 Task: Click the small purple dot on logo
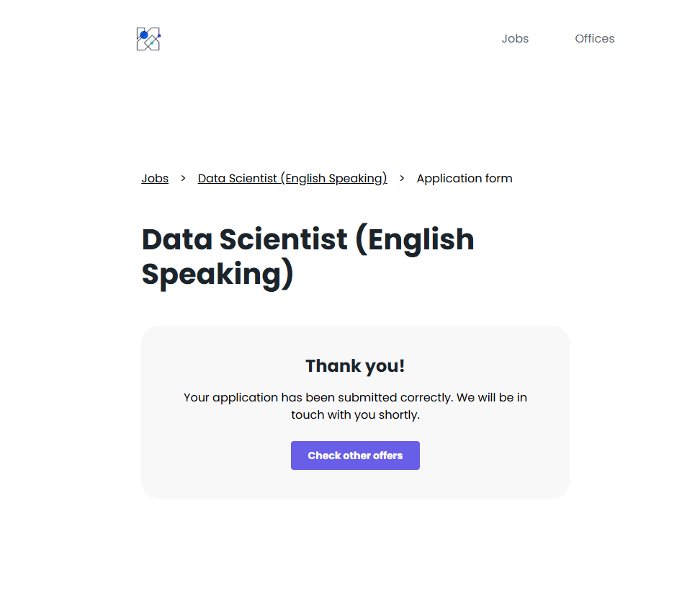click(158, 35)
